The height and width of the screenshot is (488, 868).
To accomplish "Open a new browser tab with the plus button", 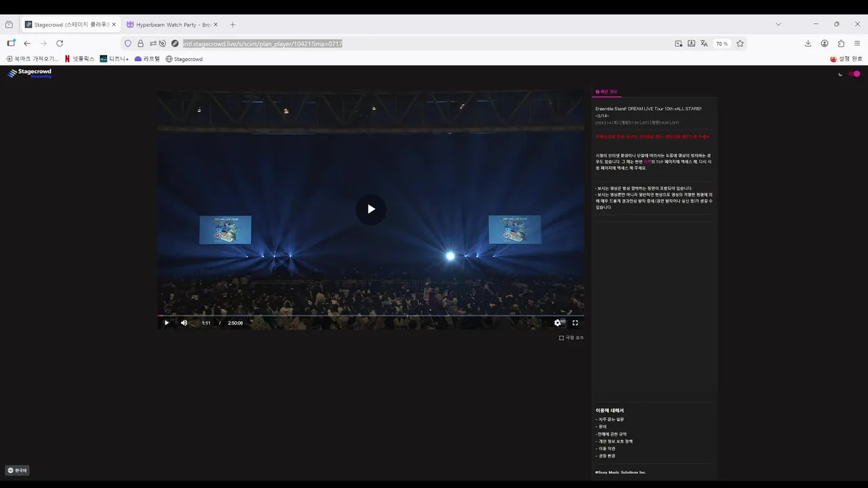I will coord(233,24).
